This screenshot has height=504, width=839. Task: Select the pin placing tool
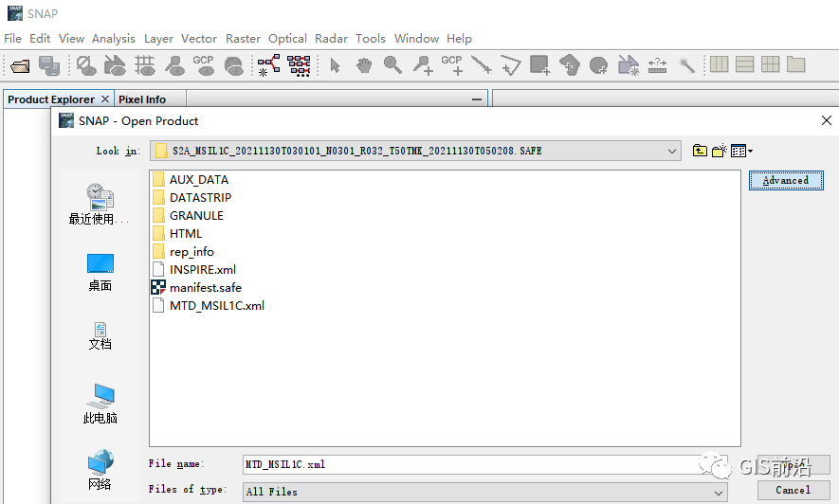click(423, 65)
